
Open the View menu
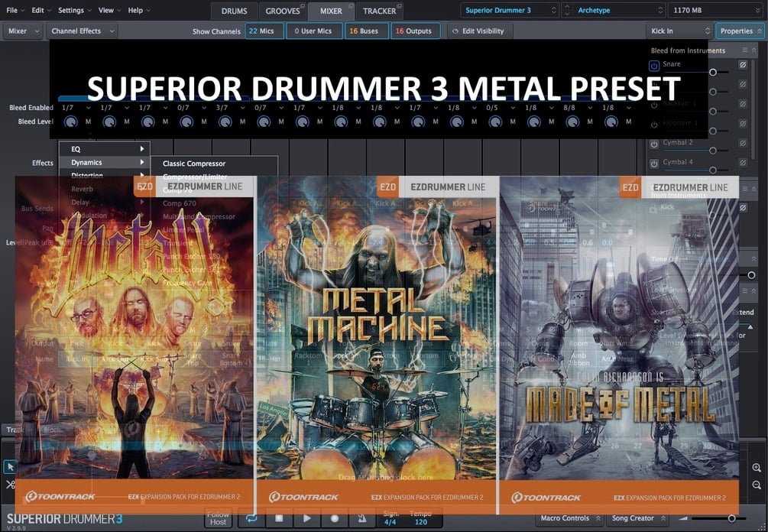click(110, 10)
